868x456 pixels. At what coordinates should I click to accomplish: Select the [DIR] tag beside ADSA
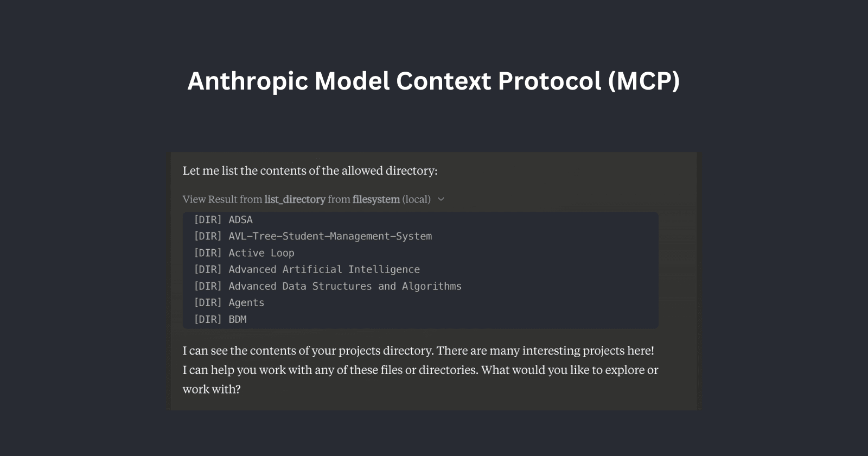coord(207,219)
